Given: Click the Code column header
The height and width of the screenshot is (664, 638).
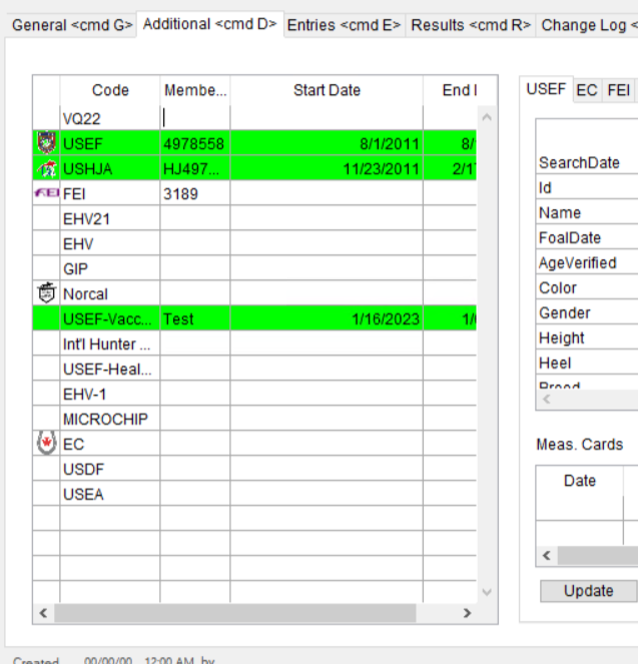Looking at the screenshot, I should click(x=110, y=90).
